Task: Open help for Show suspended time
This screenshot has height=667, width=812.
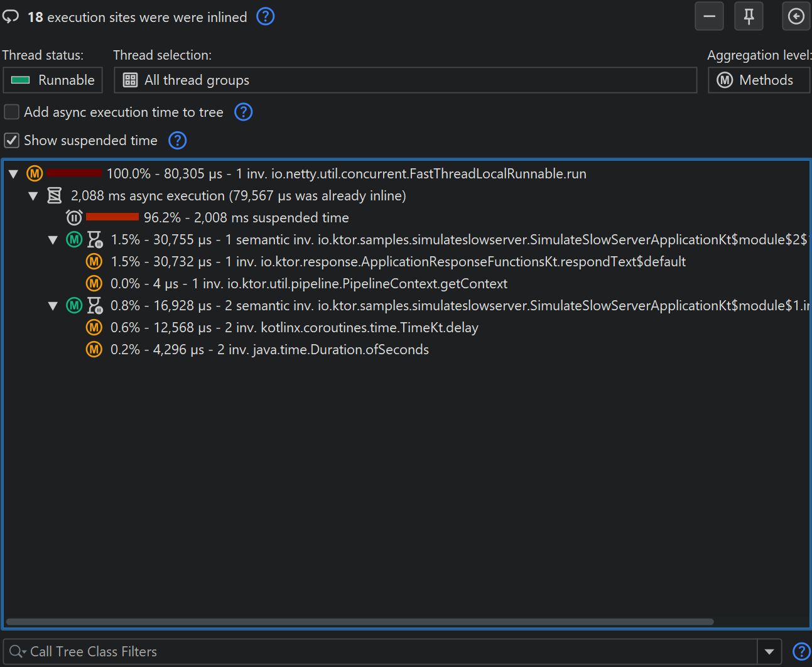Action: point(178,140)
